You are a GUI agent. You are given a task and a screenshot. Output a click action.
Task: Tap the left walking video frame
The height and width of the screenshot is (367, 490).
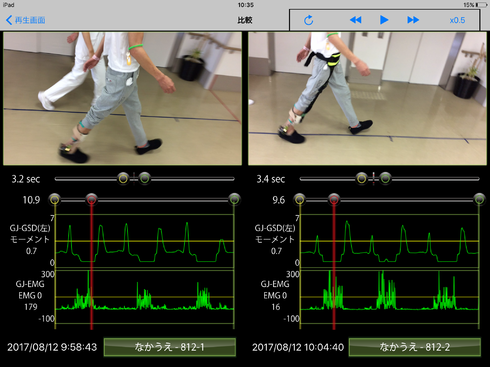pos(122,98)
